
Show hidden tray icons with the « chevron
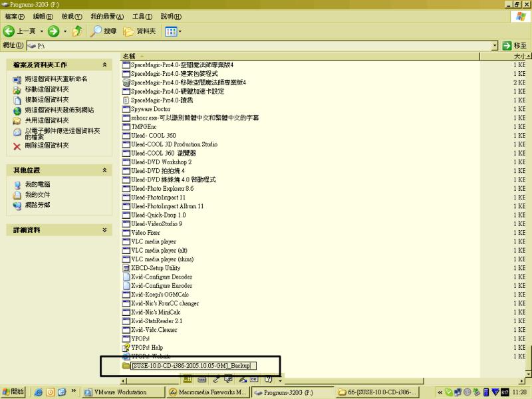tap(440, 392)
